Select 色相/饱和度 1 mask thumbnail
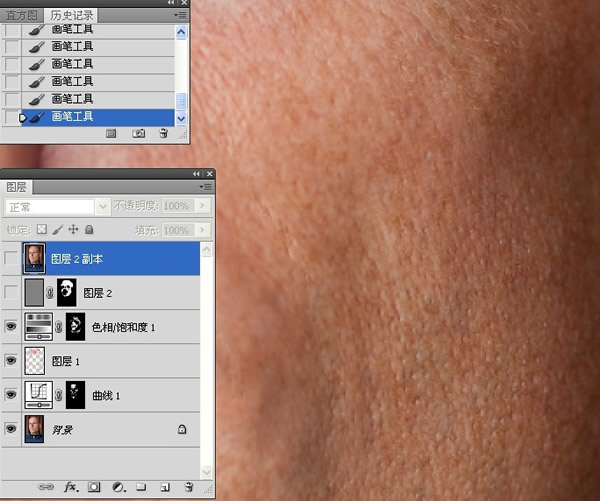Screen dimensions: 600x501 75,327
